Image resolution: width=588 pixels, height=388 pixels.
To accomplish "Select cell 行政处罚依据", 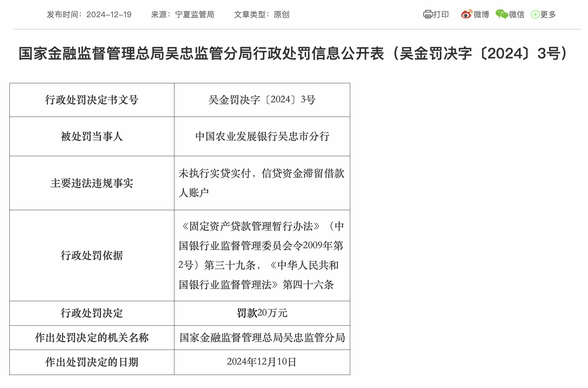I will [x=92, y=256].
